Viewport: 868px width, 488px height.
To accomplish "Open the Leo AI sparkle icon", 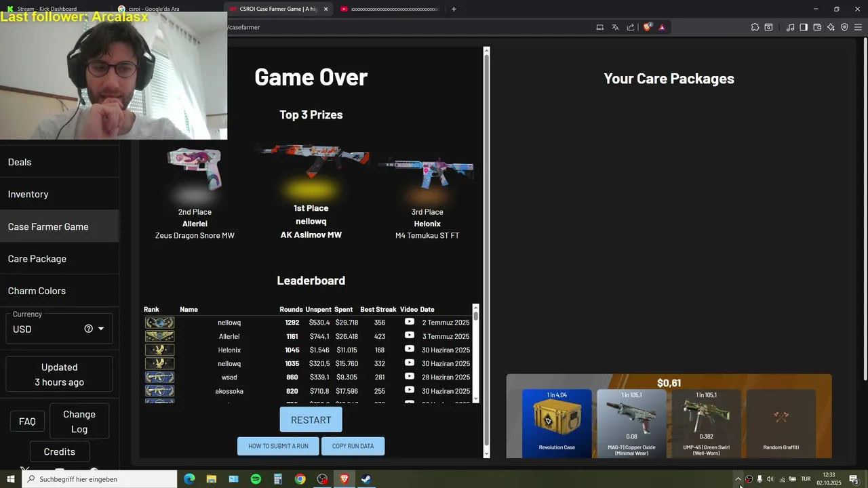I will [831, 27].
